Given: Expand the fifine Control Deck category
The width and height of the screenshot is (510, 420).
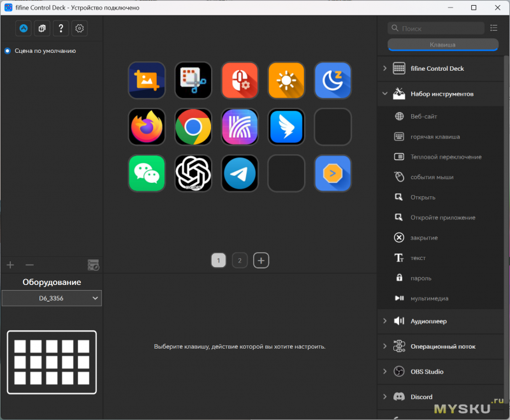Looking at the screenshot, I should tap(385, 68).
